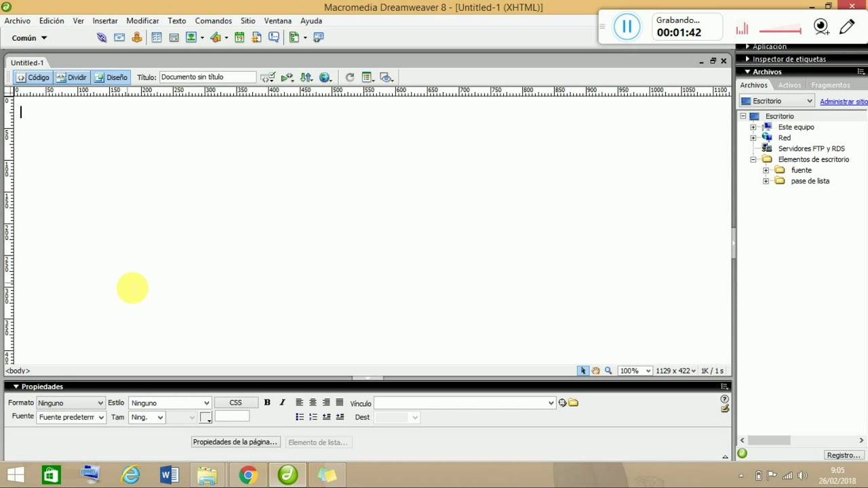The image size is (868, 488).
Task: Apply unordered bullet list
Action: (x=299, y=417)
